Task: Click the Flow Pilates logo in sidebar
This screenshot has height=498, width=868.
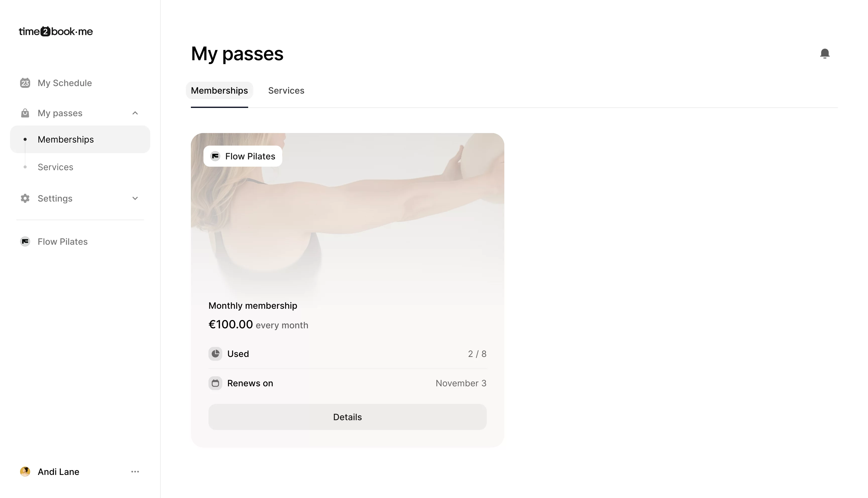Action: point(25,241)
